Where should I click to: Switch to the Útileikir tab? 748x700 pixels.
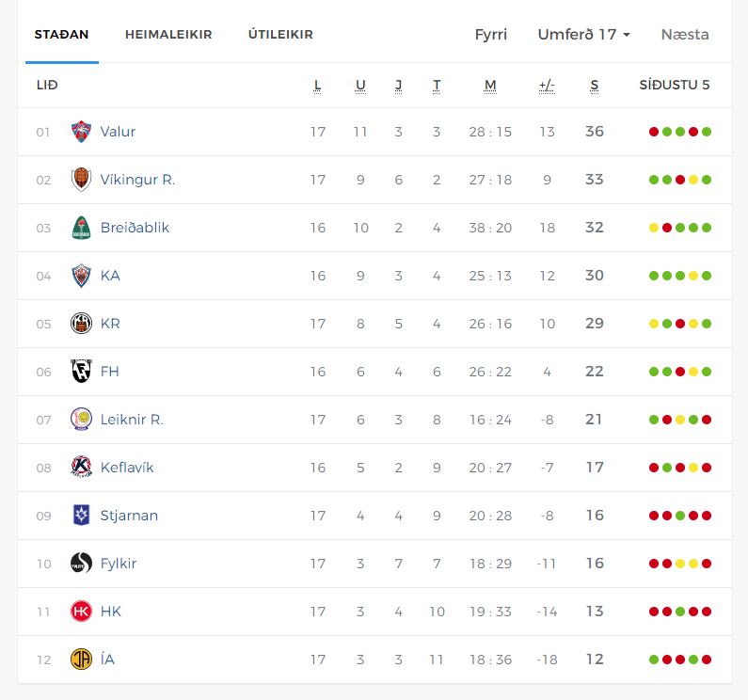(280, 35)
